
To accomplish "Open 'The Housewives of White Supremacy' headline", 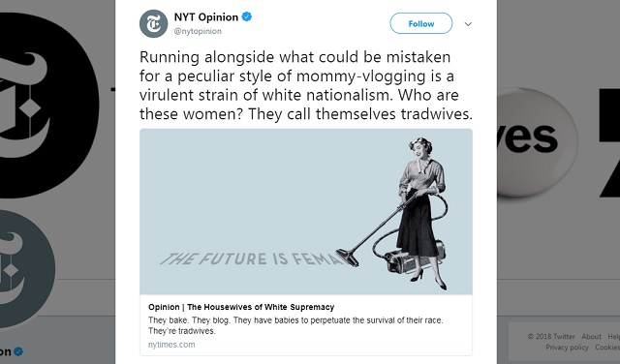I will 241,307.
